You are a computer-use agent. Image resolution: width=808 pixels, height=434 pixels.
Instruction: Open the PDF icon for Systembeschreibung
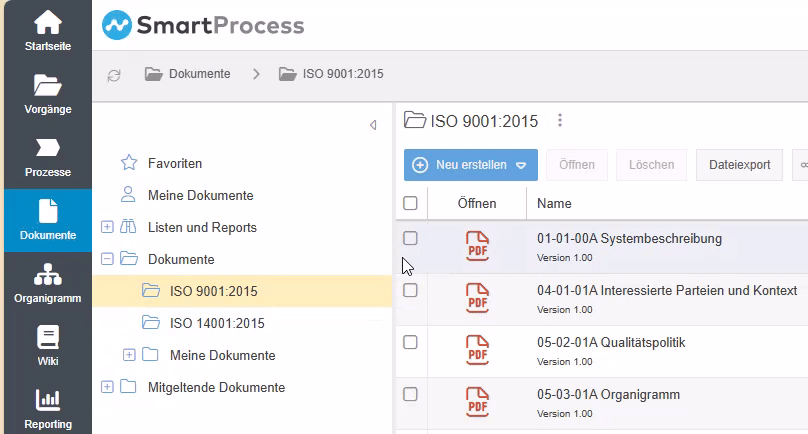coord(478,245)
